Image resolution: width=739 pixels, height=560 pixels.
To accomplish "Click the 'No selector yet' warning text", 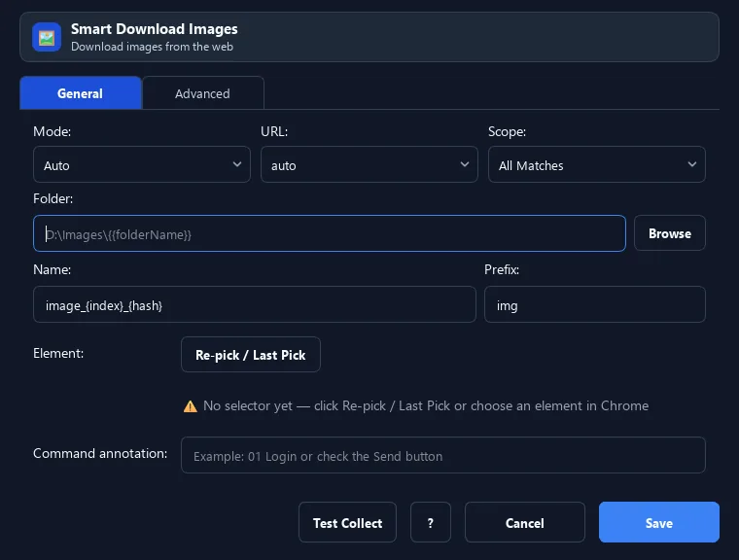I will pos(426,405).
